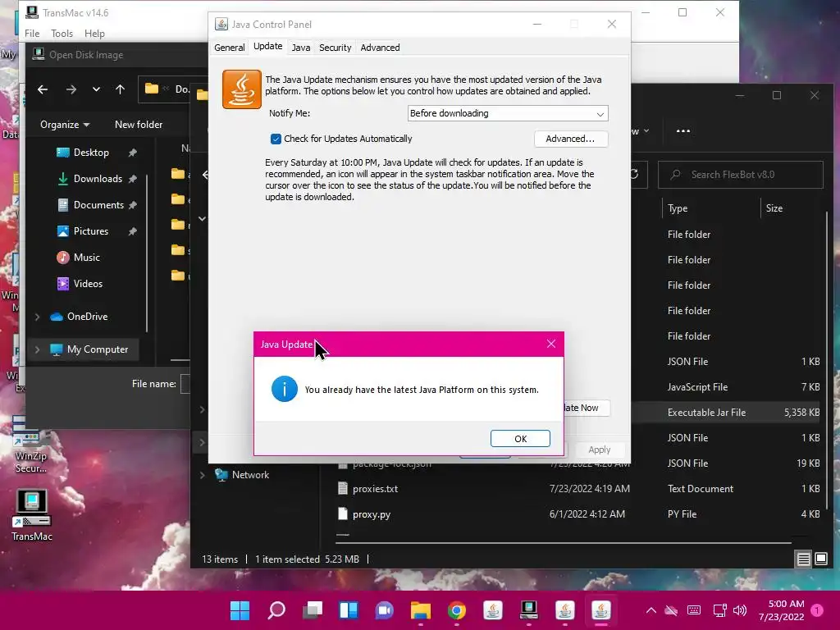Click Back arrow in Open Disk Image dialog
This screenshot has width=840, height=630.
(x=43, y=89)
